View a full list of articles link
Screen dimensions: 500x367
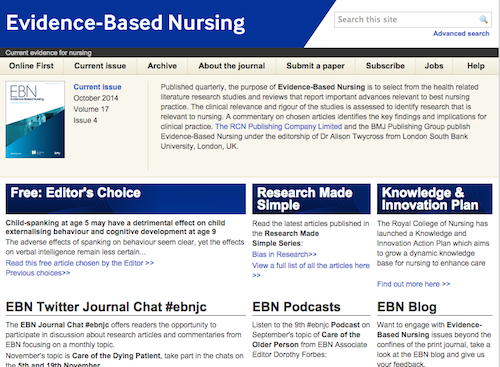311,270
